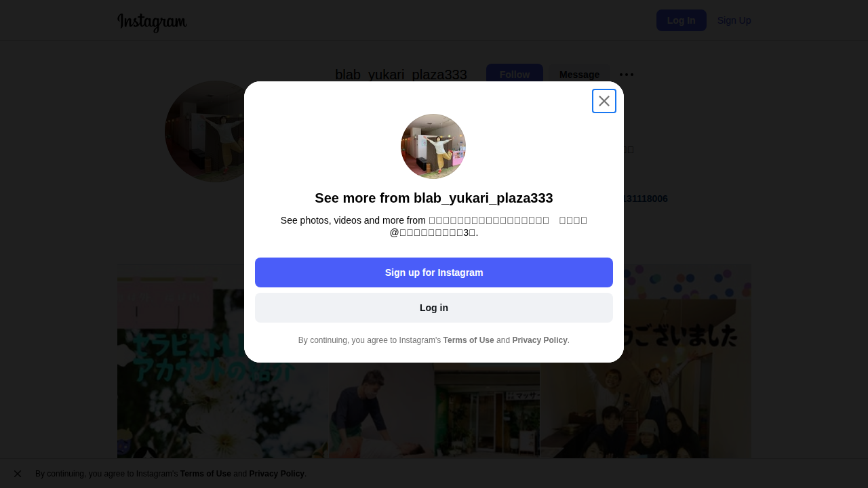Image resolution: width=868 pixels, height=488 pixels.
Task: Dismiss the bottom terms banner X
Action: click(18, 474)
